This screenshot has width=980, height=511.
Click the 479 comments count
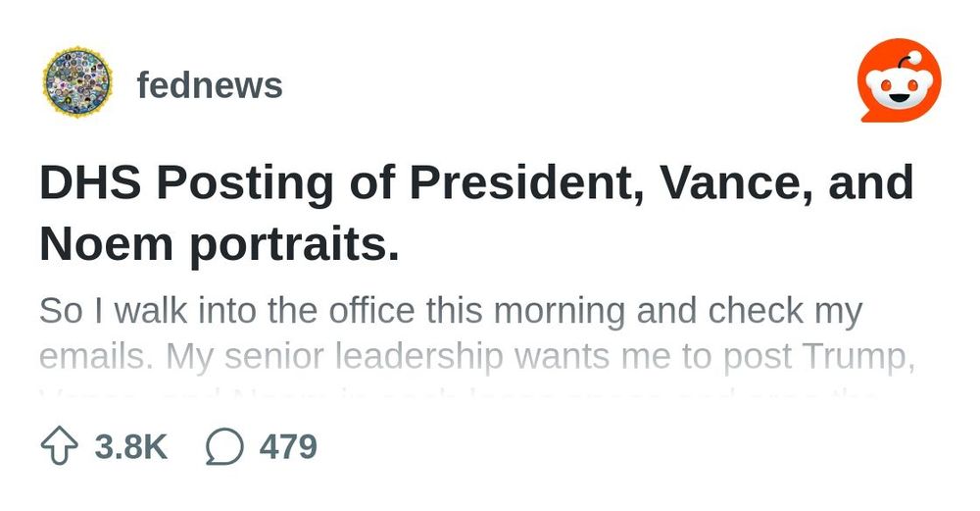click(288, 447)
